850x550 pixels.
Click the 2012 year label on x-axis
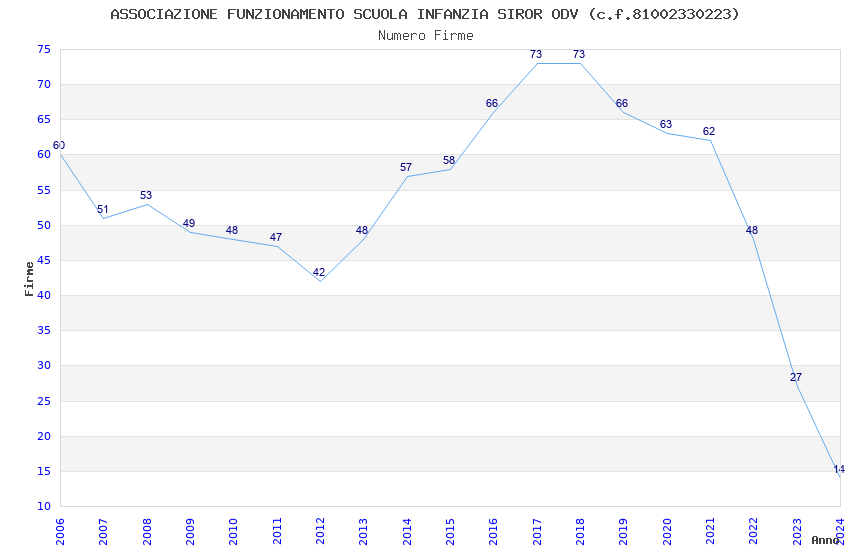[320, 531]
